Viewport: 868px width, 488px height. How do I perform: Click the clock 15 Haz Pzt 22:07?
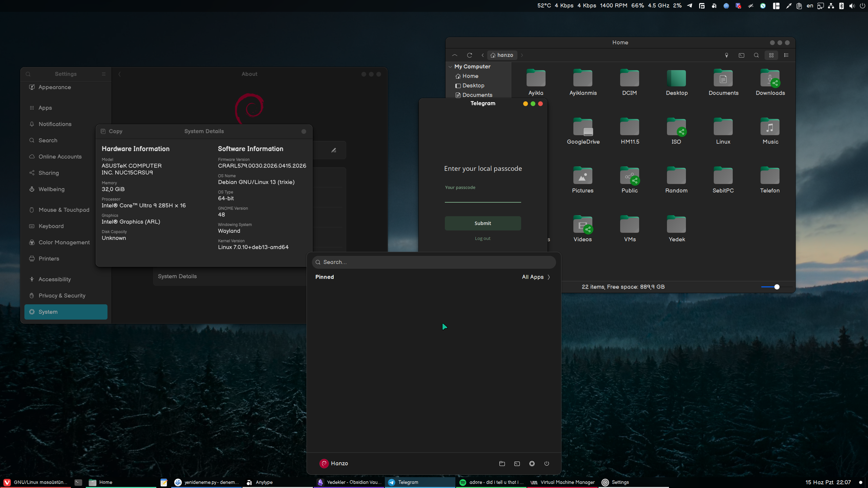[x=828, y=482]
